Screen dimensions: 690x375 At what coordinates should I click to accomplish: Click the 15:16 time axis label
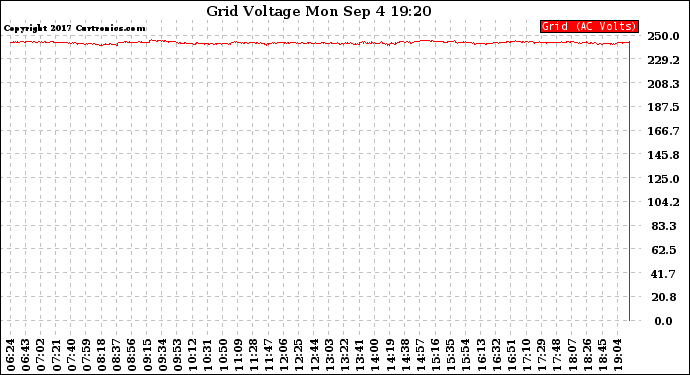pos(435,355)
